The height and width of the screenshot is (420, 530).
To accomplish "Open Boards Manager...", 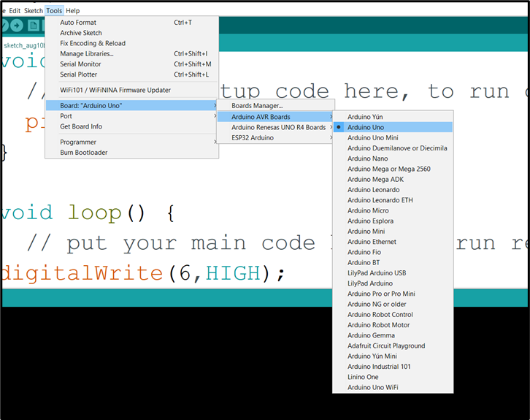I will 275,105.
